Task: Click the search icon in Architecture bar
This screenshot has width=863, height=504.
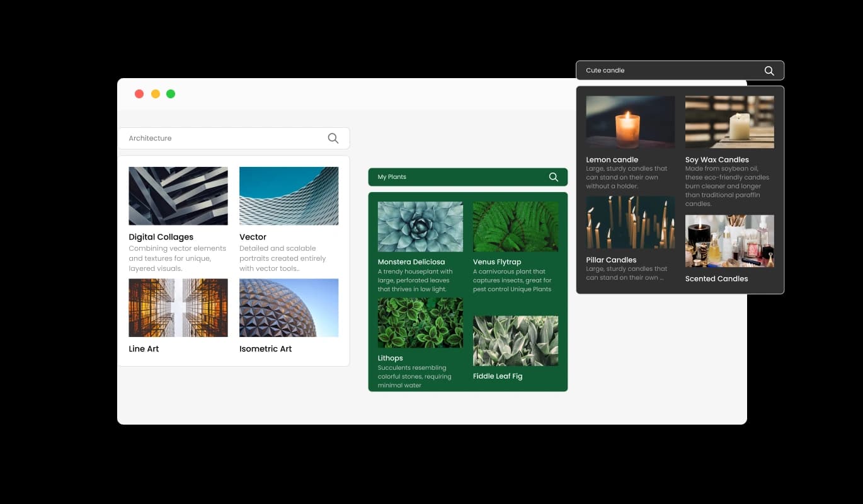Action: [x=333, y=138]
